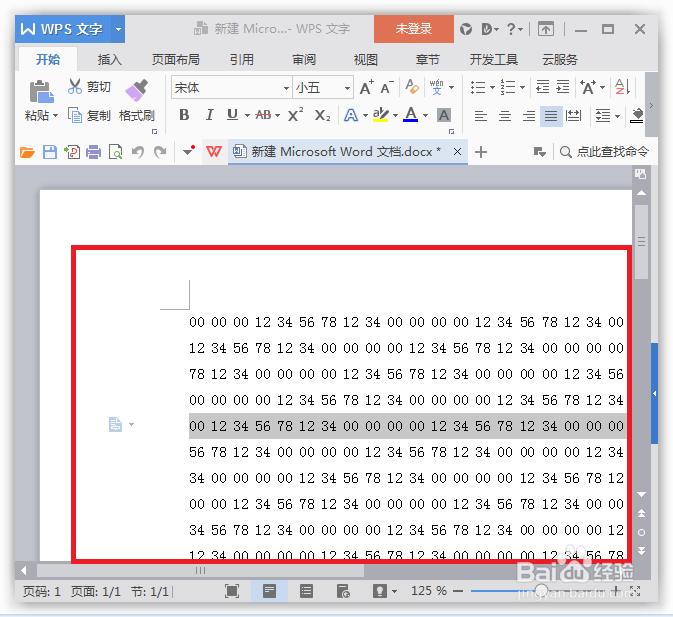The height and width of the screenshot is (617, 673).
Task: Decrease font size with the A- icon
Action: tap(387, 88)
